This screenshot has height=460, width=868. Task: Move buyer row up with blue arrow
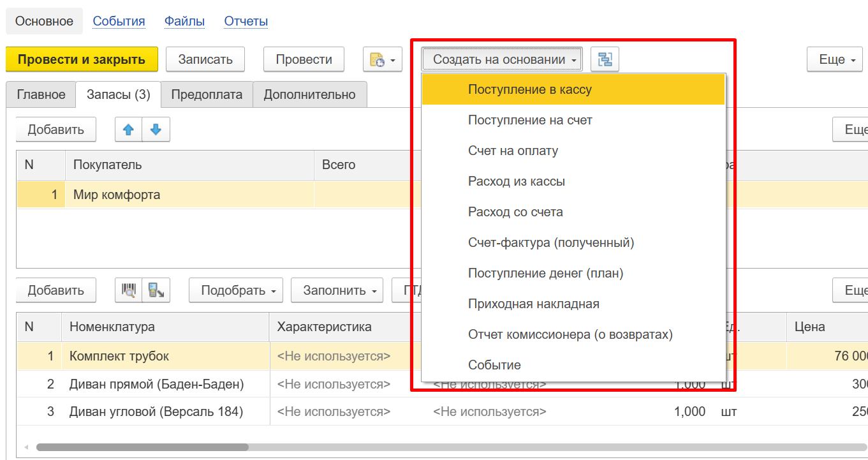(128, 130)
